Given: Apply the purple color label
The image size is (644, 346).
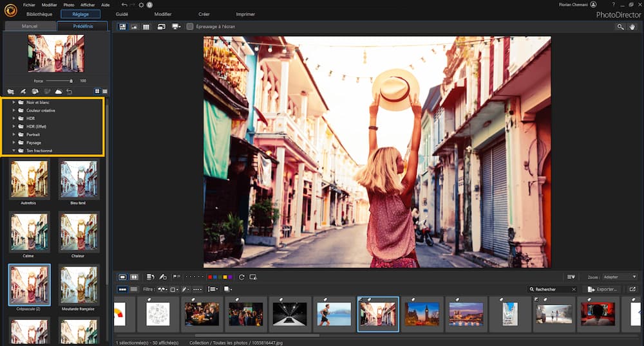Looking at the screenshot, I should point(230,277).
